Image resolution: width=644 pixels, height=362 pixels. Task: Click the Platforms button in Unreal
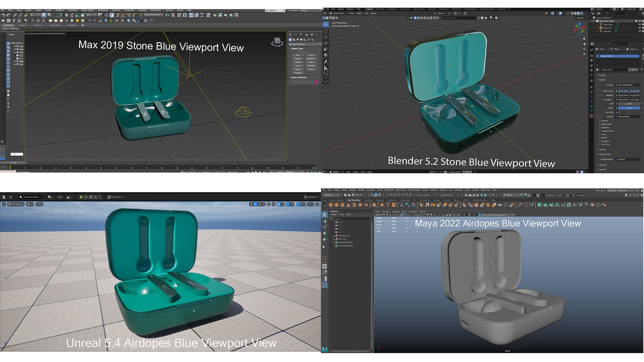click(115, 197)
